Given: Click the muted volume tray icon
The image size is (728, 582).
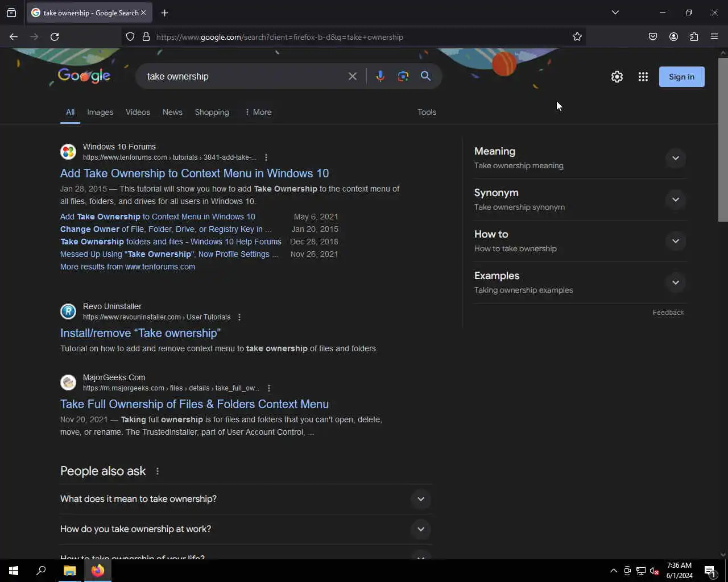Looking at the screenshot, I should tap(655, 571).
